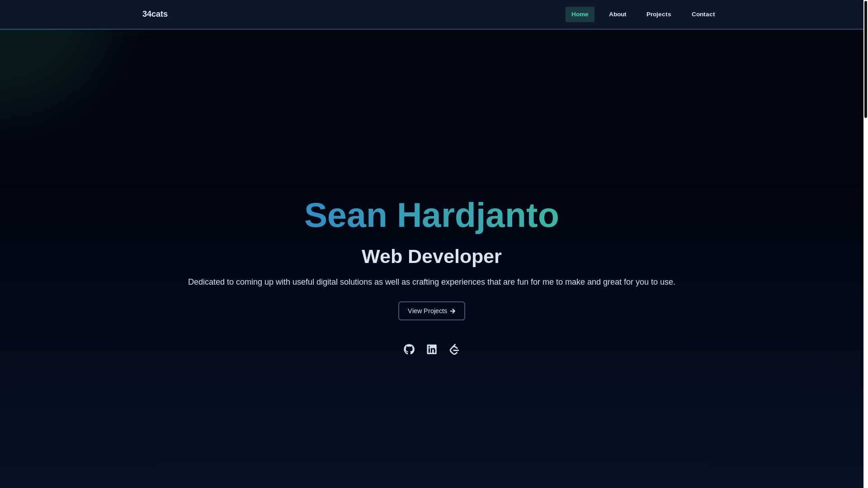The image size is (868, 488).
Task: Open the Projects nav item
Action: click(x=659, y=14)
